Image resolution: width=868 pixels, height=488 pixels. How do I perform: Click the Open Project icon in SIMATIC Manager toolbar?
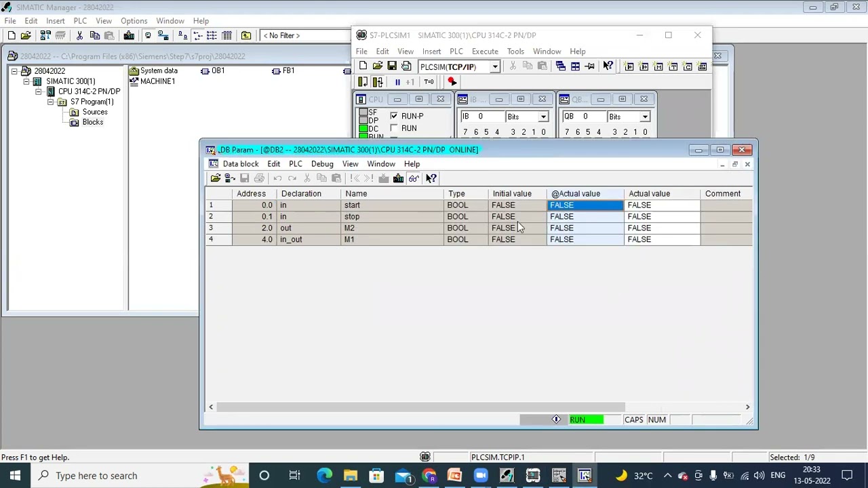[x=26, y=35]
